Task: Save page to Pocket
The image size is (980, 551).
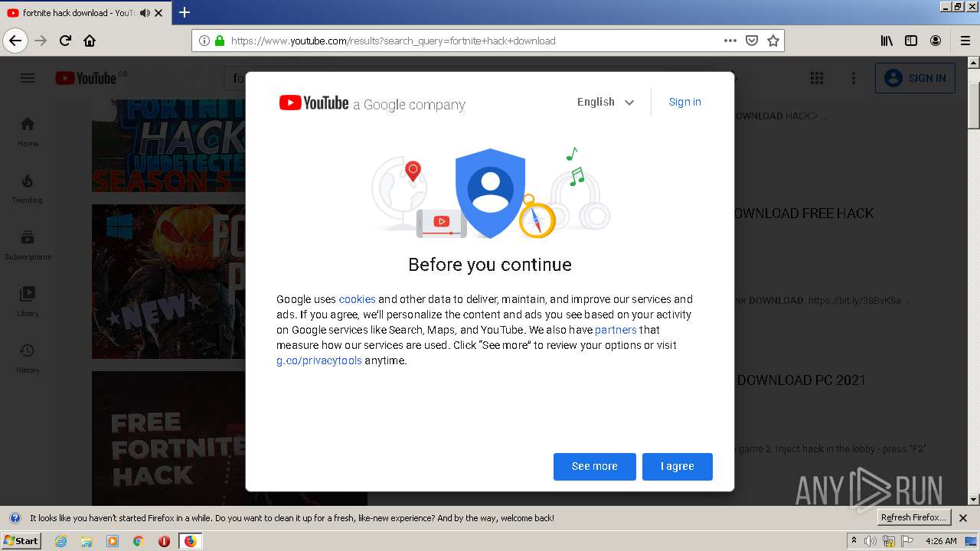Action: pos(752,41)
